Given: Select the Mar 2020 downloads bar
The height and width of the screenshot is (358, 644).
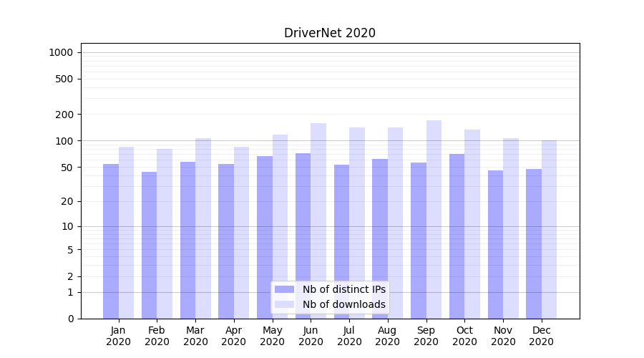Looking at the screenshot, I should tap(203, 228).
